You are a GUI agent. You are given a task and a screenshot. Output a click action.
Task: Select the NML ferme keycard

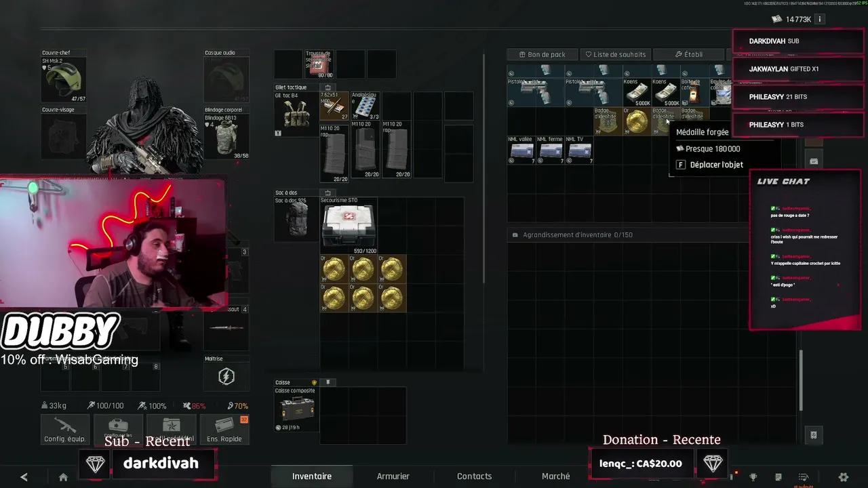tap(551, 150)
